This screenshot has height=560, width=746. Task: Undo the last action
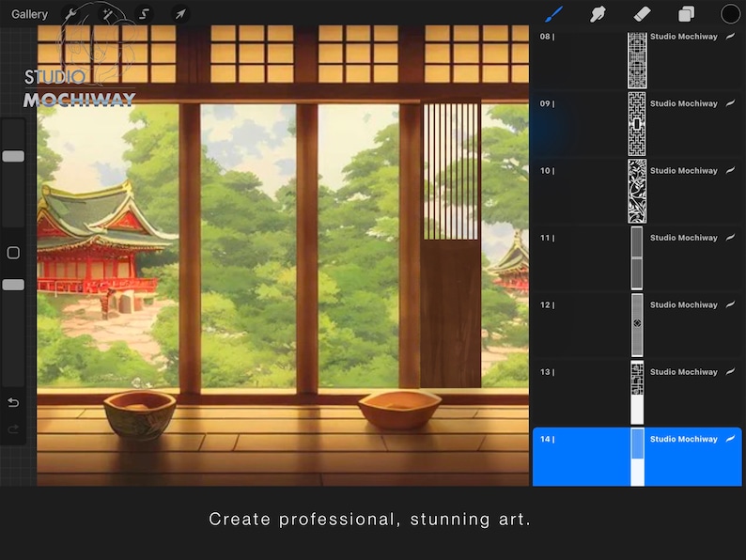point(13,402)
